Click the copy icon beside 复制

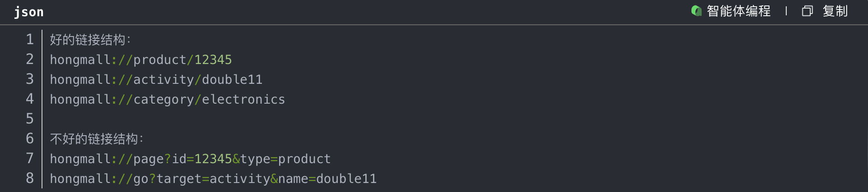click(807, 11)
